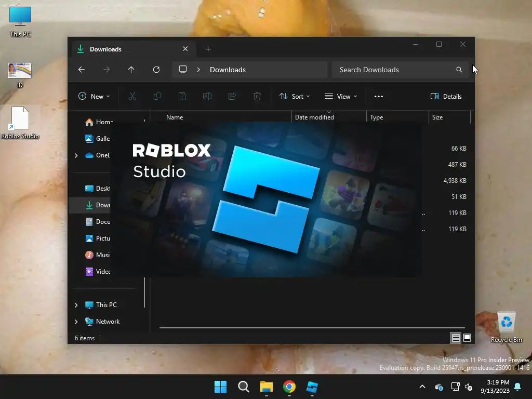This screenshot has width=532, height=399.
Task: Select Roblox Studio desktop shortcut
Action: pyautogui.click(x=20, y=123)
